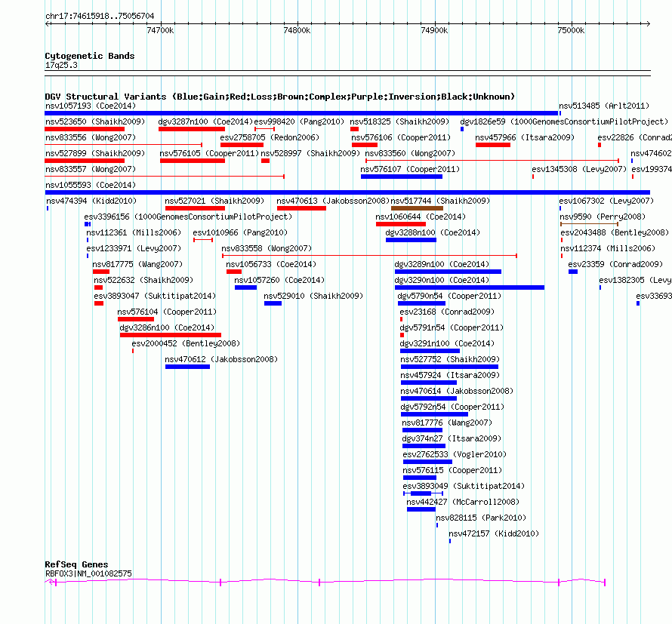The image size is (672, 624).
Task: Click the brown nsv517744 complex variant bar
Action: pyautogui.click(x=417, y=208)
